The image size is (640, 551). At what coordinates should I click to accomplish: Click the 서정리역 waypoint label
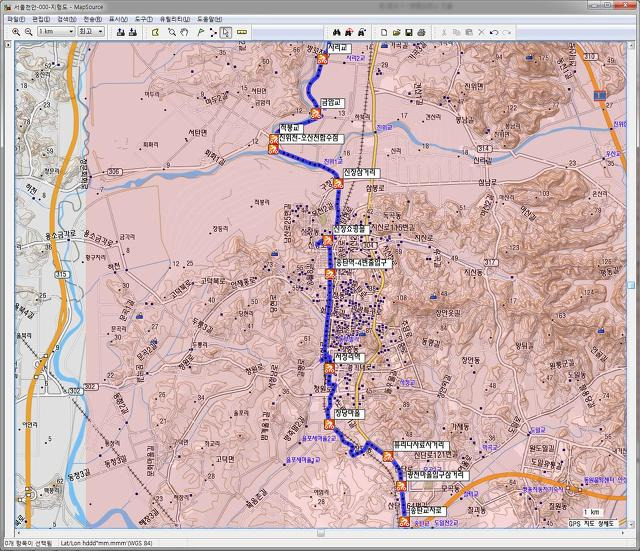coord(349,357)
